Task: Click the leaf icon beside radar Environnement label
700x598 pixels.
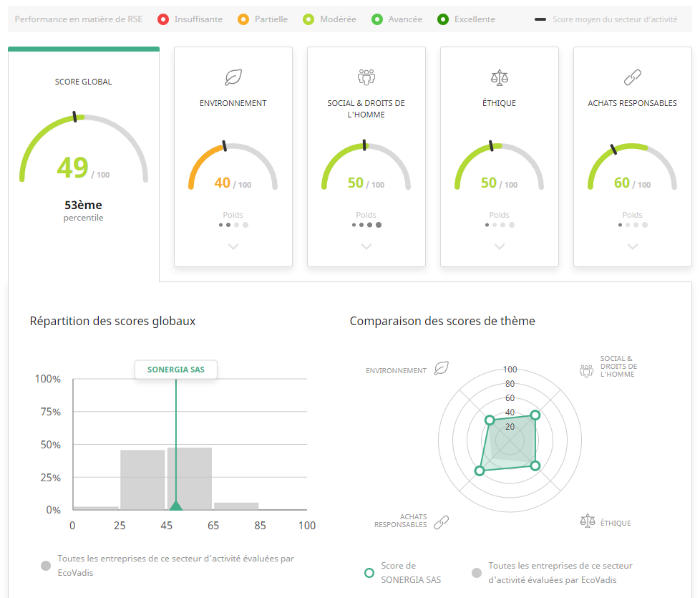Action: pyautogui.click(x=442, y=369)
